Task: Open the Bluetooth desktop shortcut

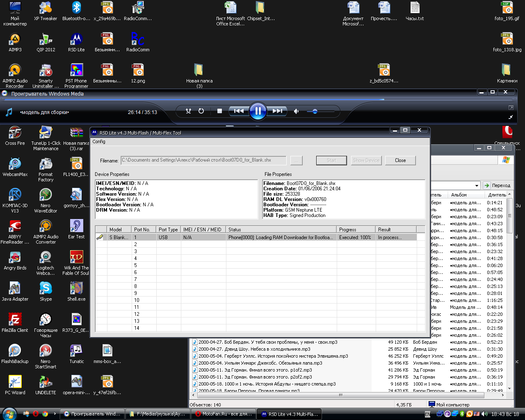Action: (76, 11)
